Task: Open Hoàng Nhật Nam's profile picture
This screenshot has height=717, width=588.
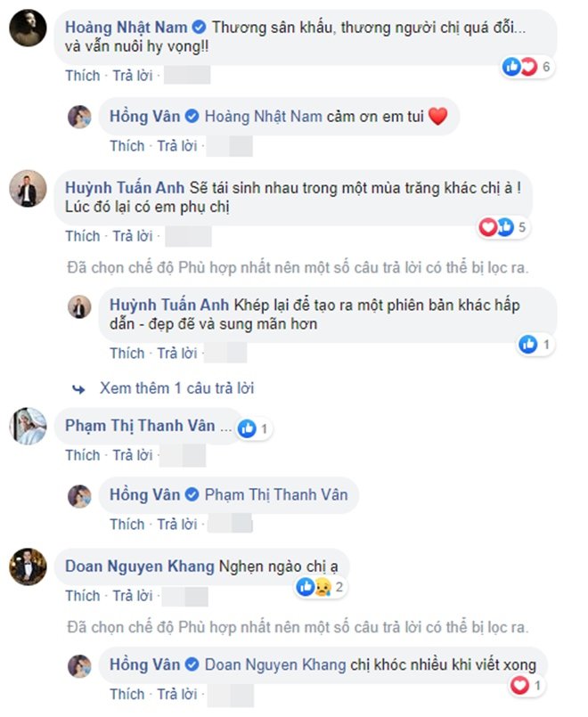Action: pos(28,28)
